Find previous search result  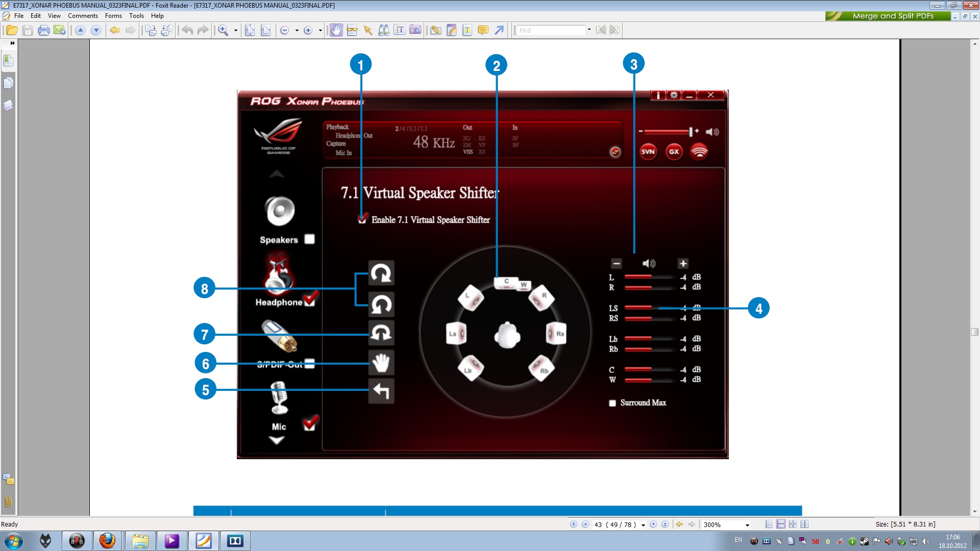pos(601,30)
